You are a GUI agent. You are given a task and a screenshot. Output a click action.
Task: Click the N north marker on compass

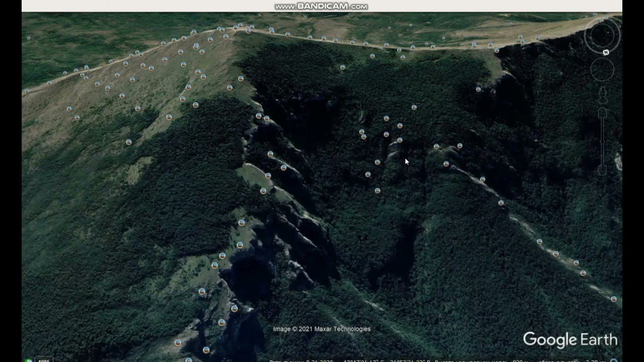coord(606,52)
